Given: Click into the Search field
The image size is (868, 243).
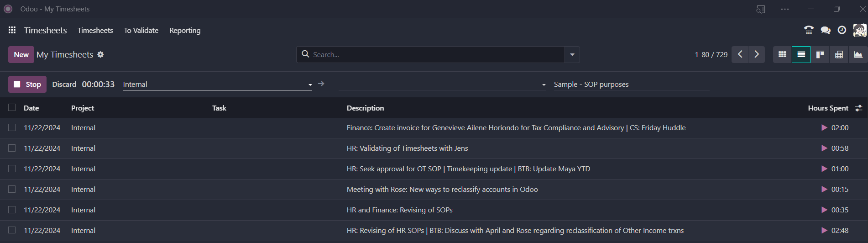Looking at the screenshot, I should coord(434,54).
